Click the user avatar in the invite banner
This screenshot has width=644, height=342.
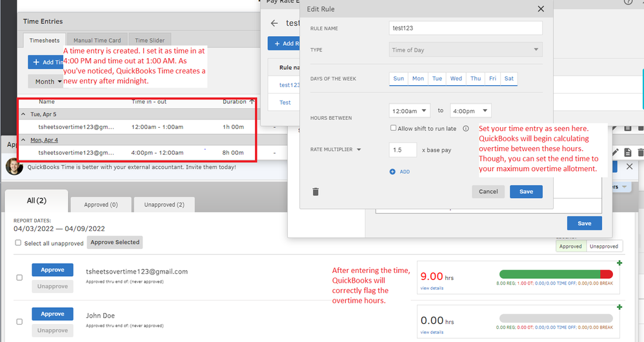point(14,166)
